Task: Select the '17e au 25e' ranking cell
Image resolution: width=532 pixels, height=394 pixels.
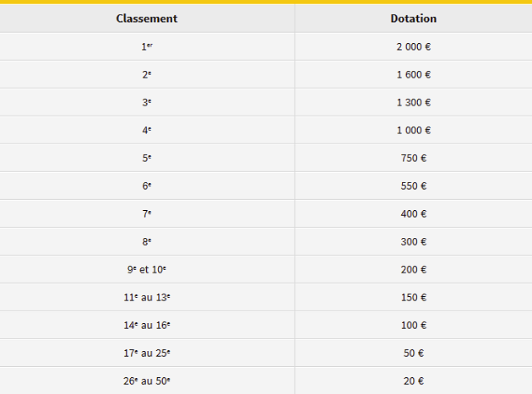Action: click(x=147, y=353)
